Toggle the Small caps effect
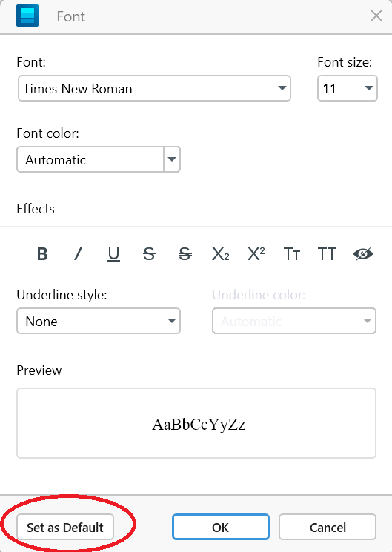 pos(292,254)
